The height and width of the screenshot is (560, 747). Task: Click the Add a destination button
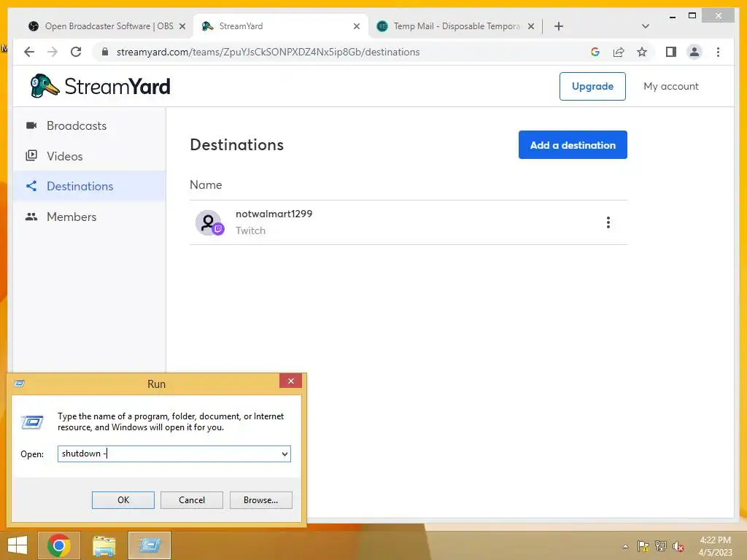tap(573, 145)
